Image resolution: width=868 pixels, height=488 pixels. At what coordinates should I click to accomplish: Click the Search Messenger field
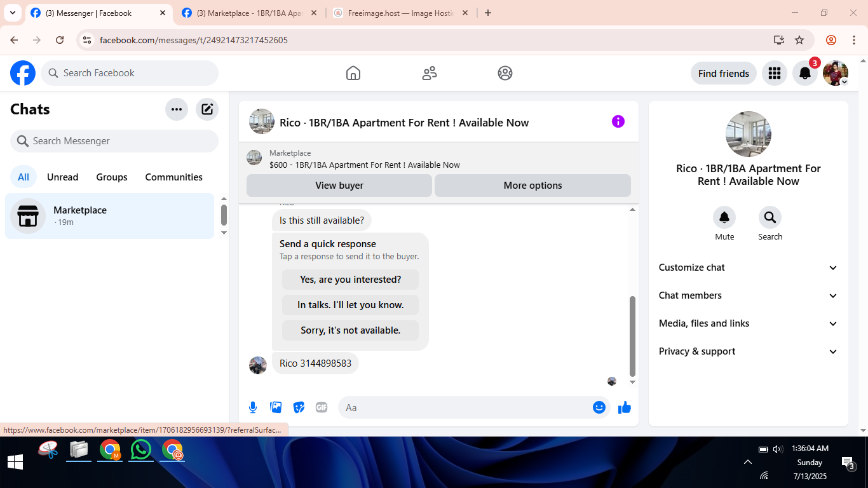pyautogui.click(x=114, y=141)
